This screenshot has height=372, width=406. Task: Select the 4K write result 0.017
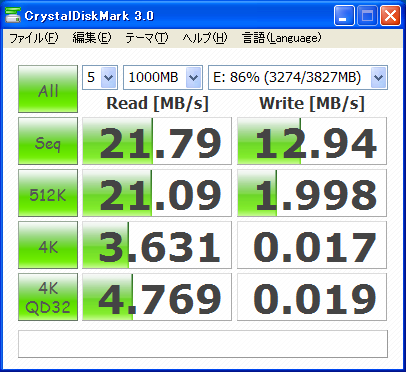pyautogui.click(x=312, y=245)
